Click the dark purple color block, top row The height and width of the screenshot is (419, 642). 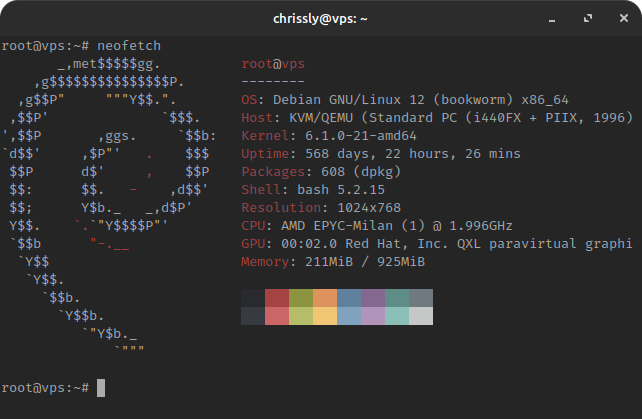point(373,298)
